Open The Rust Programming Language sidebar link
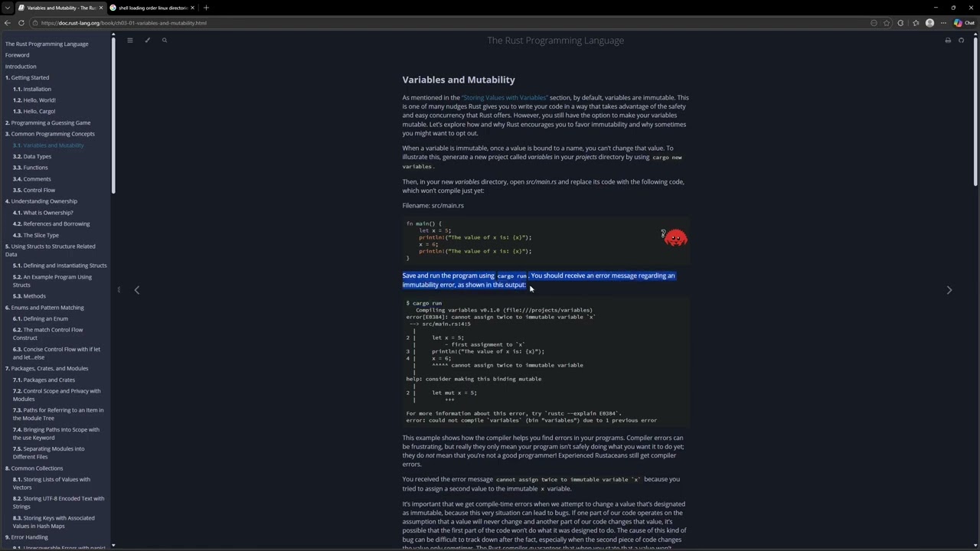This screenshot has width=980, height=551. [x=47, y=44]
